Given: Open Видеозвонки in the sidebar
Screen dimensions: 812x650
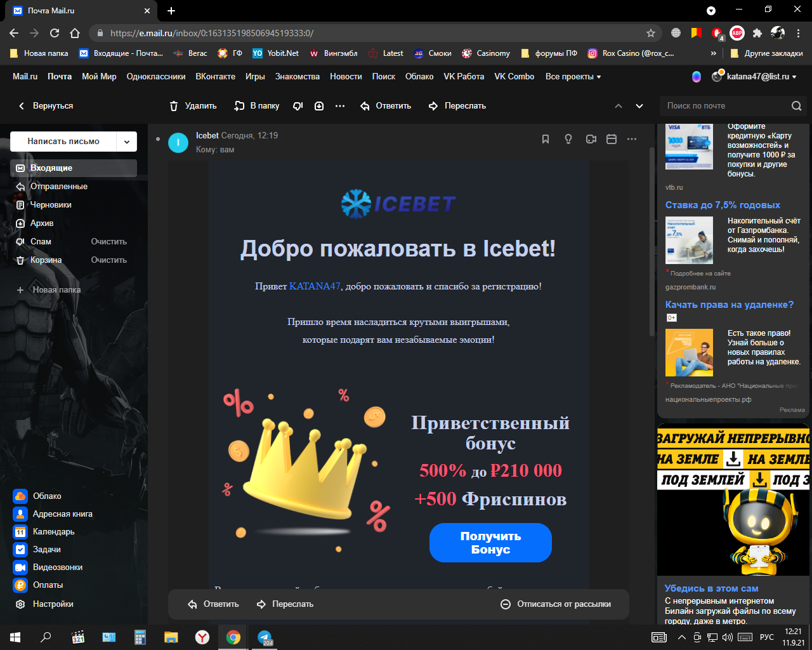Looking at the screenshot, I should click(x=48, y=567).
